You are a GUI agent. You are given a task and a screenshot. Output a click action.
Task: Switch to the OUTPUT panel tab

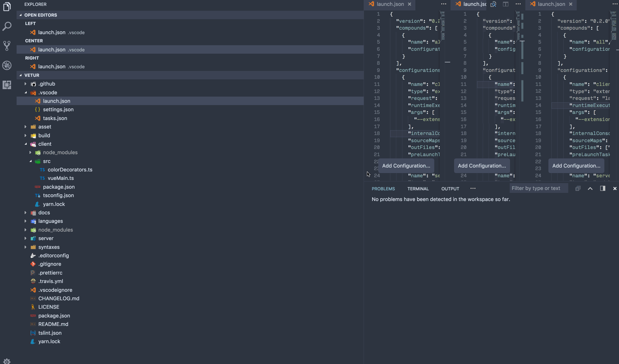click(450, 189)
